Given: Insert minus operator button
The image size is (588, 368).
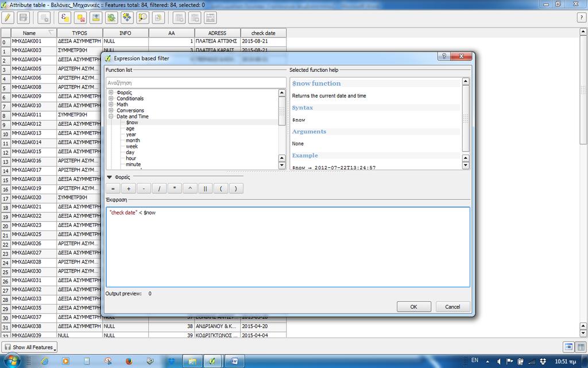Looking at the screenshot, I should [144, 189].
